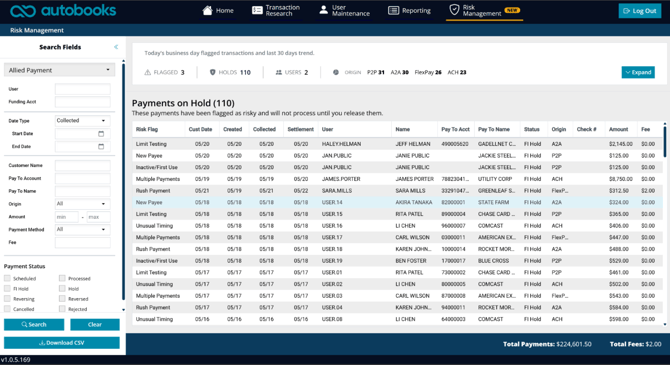
Task: Select the JAMES.PORTER user cell
Action: point(341,179)
